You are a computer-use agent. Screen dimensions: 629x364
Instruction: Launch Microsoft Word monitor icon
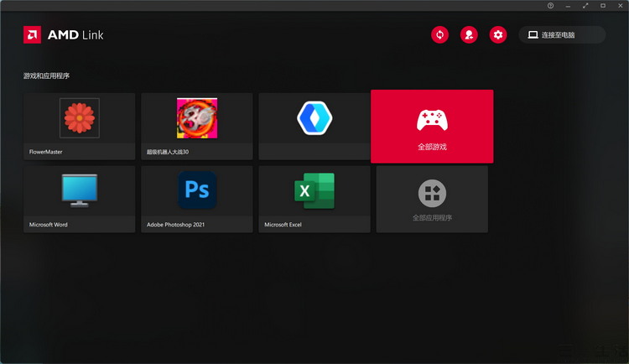click(80, 190)
